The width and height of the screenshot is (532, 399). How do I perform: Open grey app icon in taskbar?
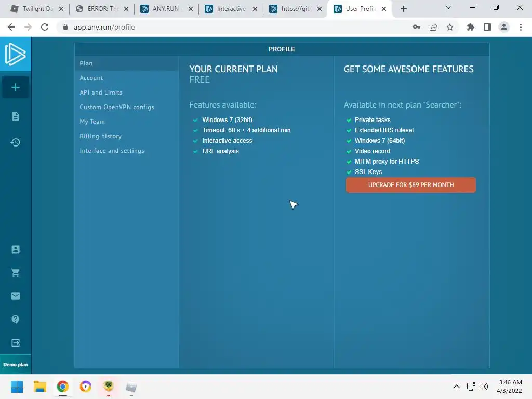[x=131, y=387]
